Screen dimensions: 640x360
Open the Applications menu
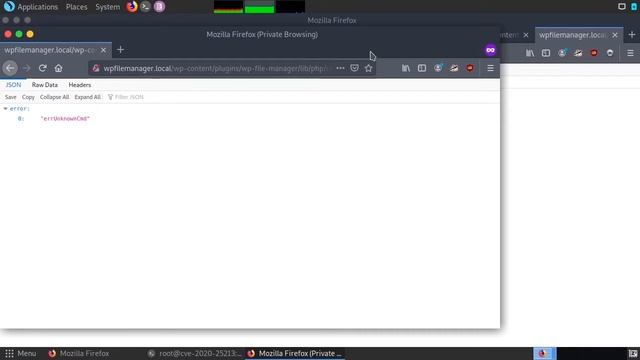pos(38,7)
